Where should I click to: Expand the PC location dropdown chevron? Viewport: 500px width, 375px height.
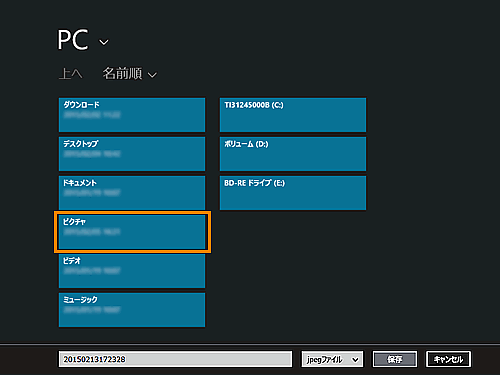pyautogui.click(x=104, y=42)
